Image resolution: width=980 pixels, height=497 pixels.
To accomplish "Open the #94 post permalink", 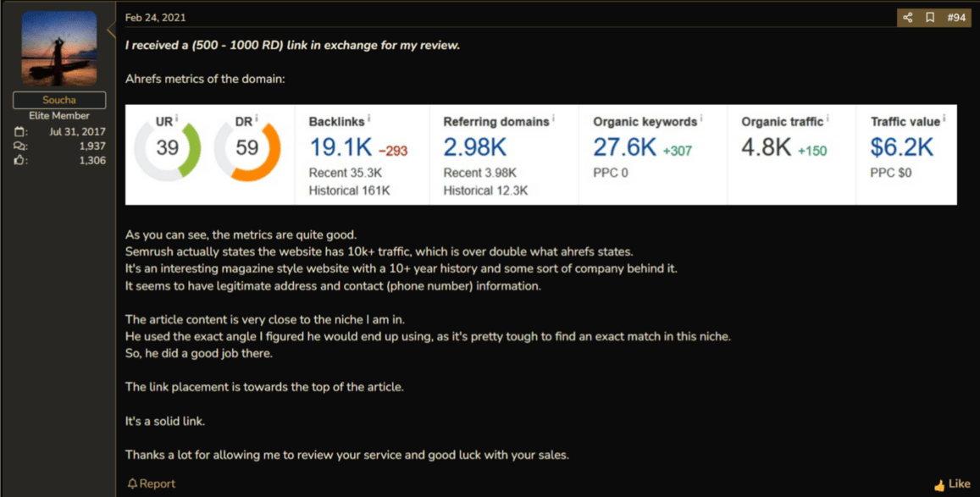I will [956, 18].
